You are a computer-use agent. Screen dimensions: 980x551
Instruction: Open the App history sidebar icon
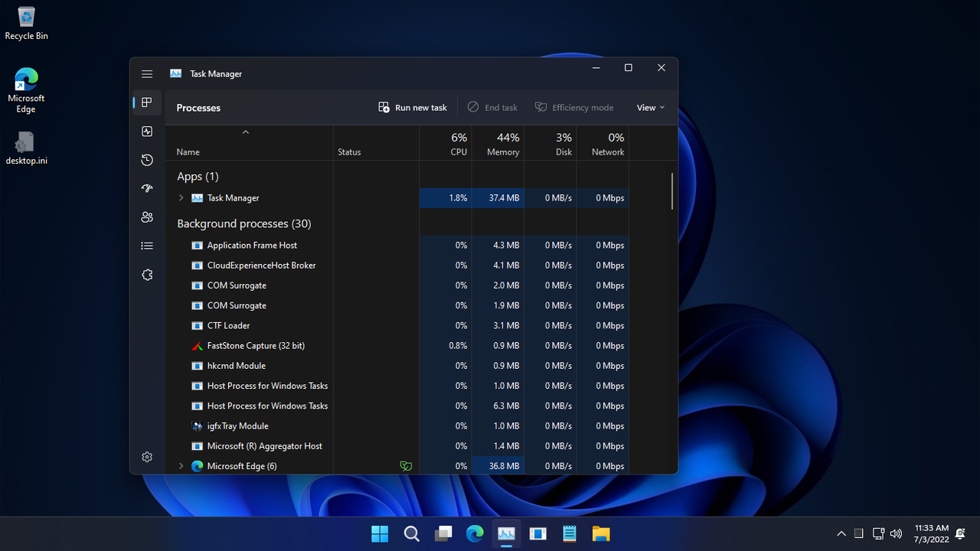click(147, 160)
